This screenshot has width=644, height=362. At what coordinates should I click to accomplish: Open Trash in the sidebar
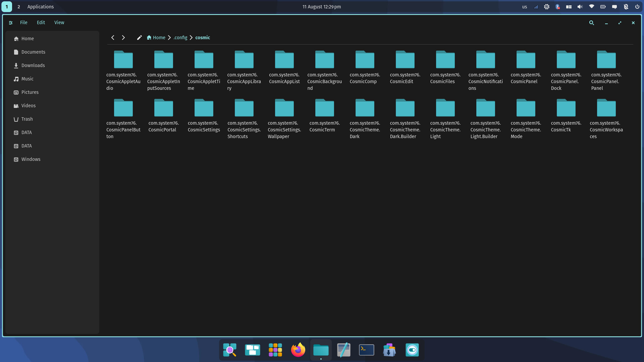click(x=52, y=119)
